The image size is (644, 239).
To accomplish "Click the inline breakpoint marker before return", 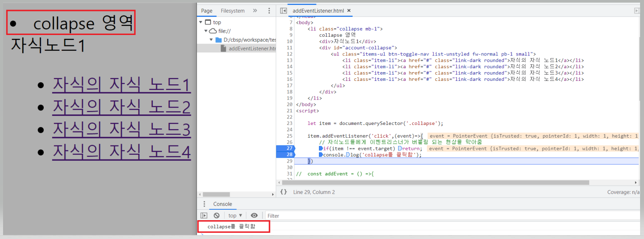I will point(400,149).
